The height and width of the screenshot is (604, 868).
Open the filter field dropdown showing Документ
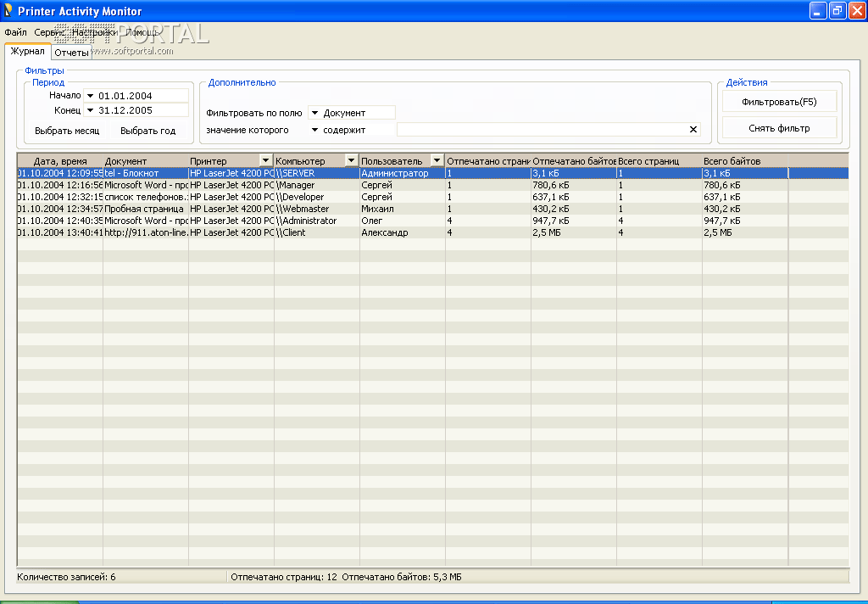tap(314, 113)
